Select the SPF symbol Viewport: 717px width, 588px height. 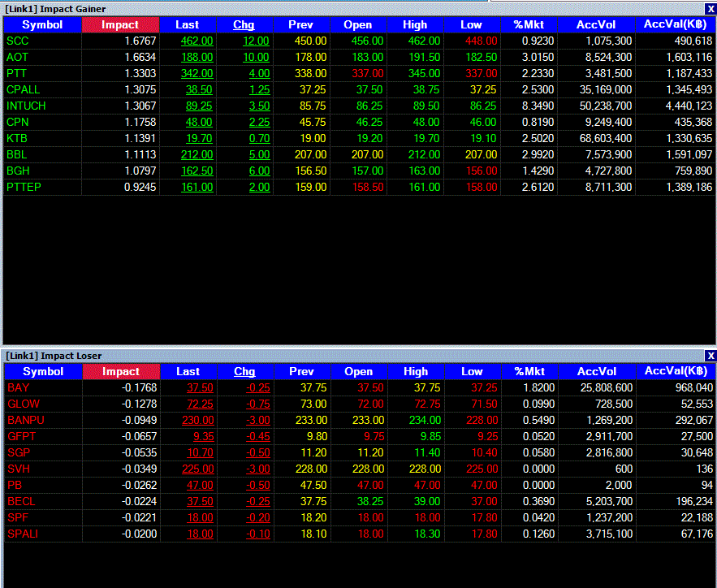click(x=18, y=517)
